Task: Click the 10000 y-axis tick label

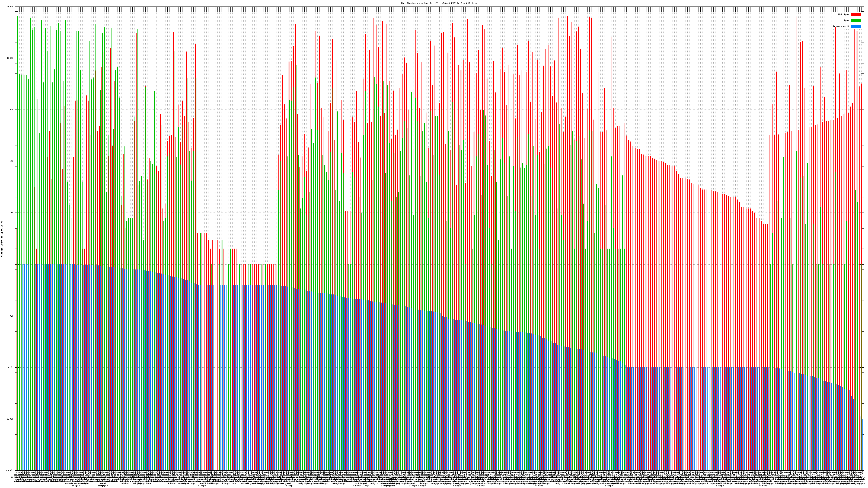Action: click(11, 58)
